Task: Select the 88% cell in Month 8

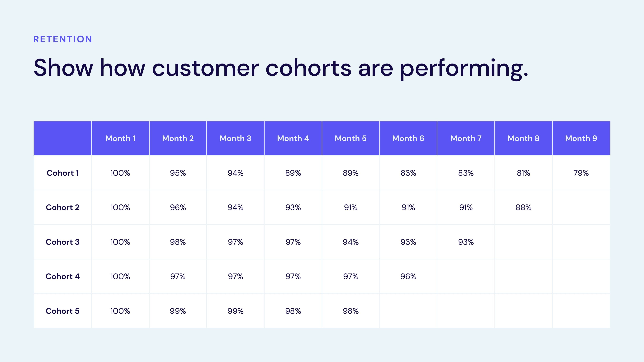Action: pyautogui.click(x=523, y=207)
